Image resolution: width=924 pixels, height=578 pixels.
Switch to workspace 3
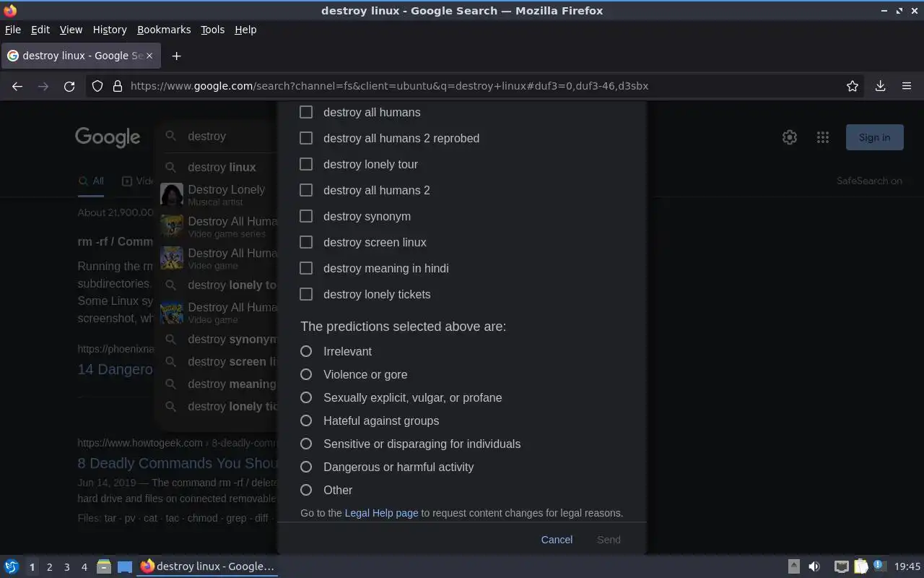pos(66,567)
